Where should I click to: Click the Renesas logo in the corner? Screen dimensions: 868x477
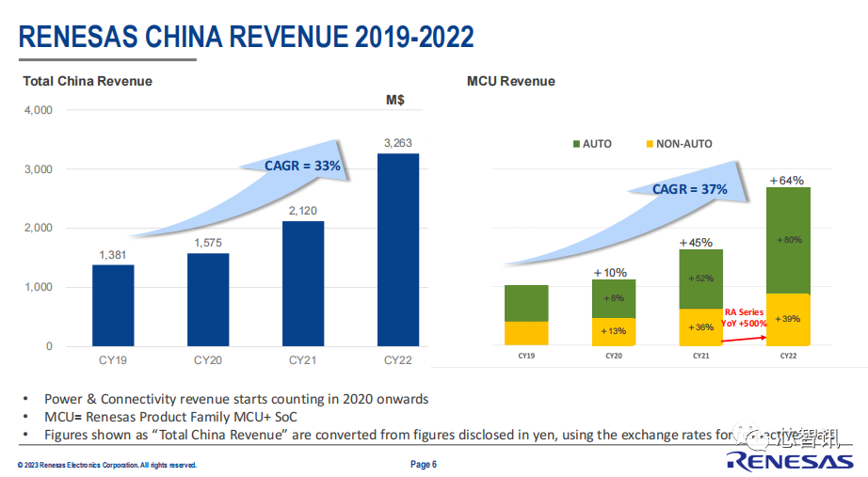point(790,461)
